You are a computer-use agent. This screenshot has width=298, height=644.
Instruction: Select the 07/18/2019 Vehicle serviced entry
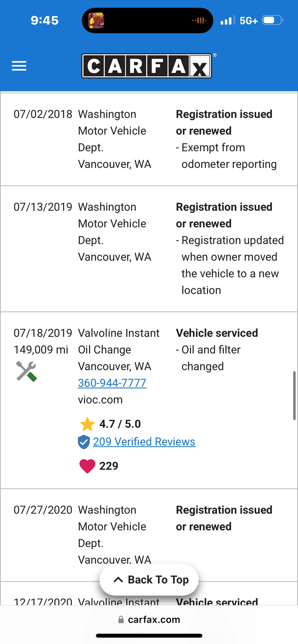coord(149,400)
